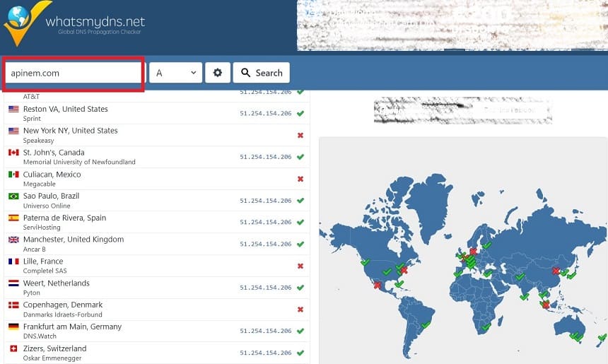The width and height of the screenshot is (608, 364).
Task: Click the Oskar Emmenegger provider text
Action: coord(52,358)
